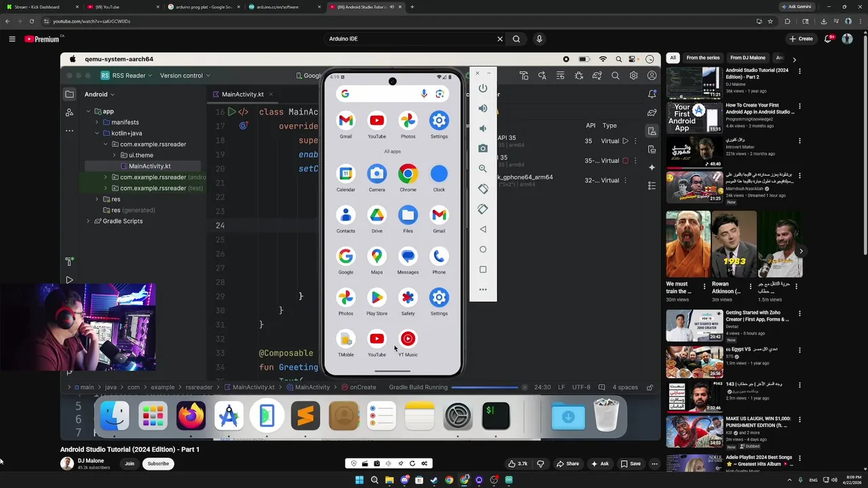The width and height of the screenshot is (868, 488).
Task: Open Adele Playlist 2024 Best Songs video
Action: click(x=759, y=461)
